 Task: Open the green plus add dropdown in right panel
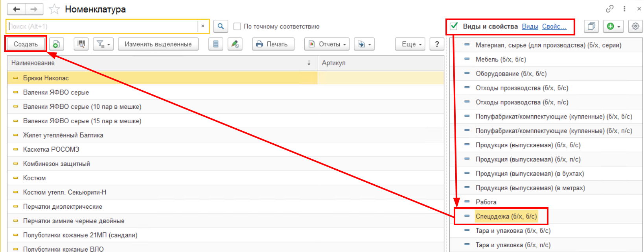tap(613, 26)
